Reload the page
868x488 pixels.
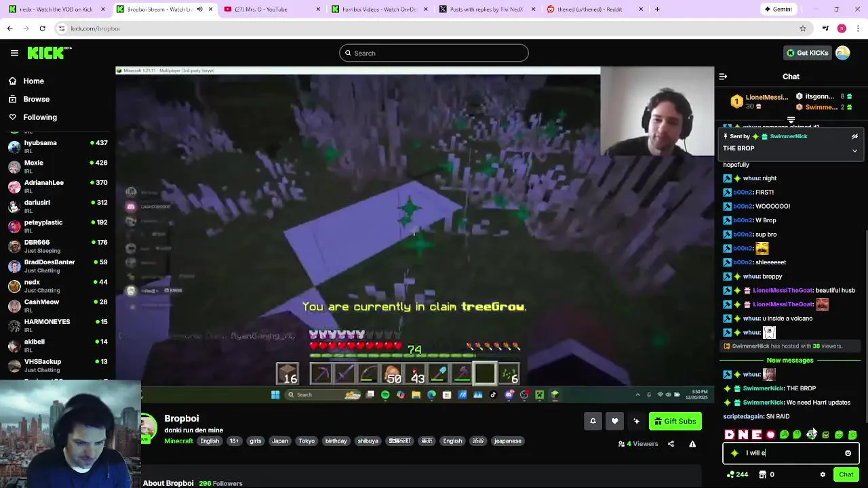42,28
